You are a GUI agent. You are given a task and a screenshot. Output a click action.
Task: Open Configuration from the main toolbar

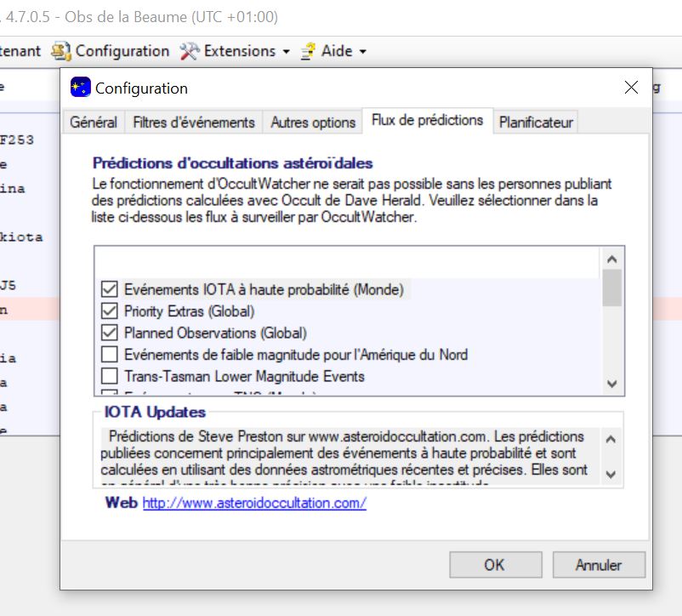pos(111,51)
